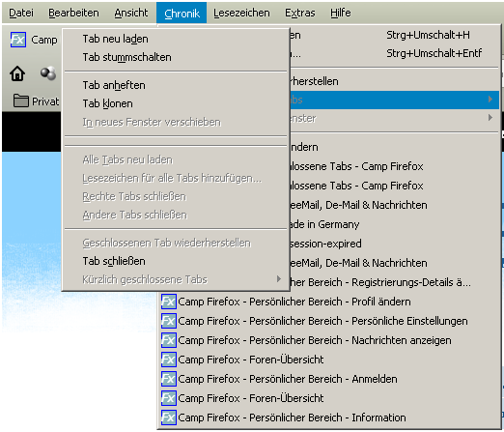Click Fx icon beside Nachrichten anzeigen entry
This screenshot has width=504, height=432.
coord(169,340)
